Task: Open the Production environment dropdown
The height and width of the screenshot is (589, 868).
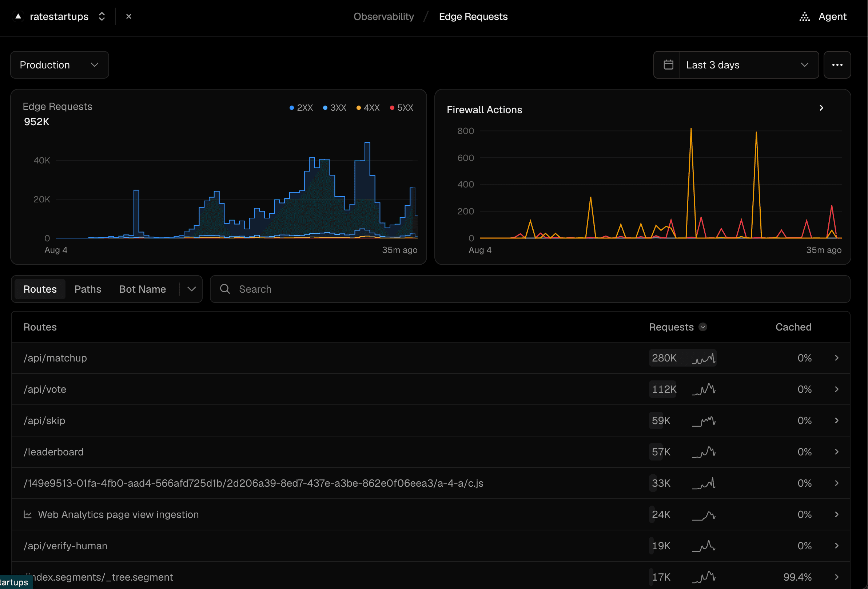Action: [60, 65]
